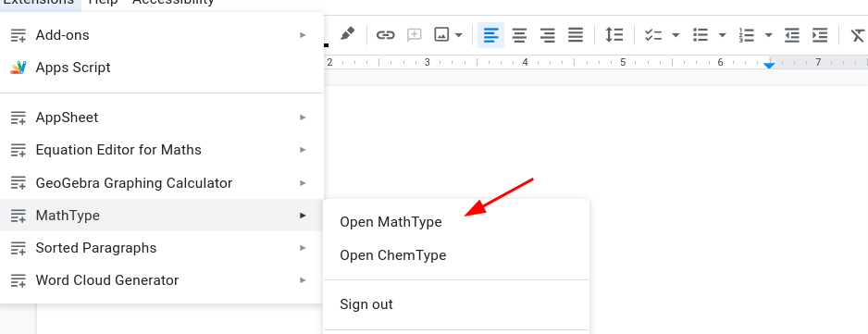Open the numbered list dropdown arrow
The image size is (868, 334).
768,35
